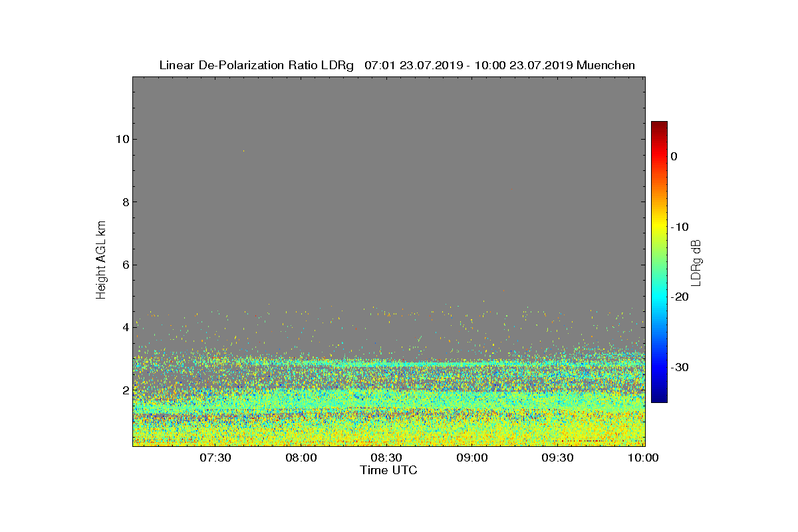
Task: Click the 'Time UTC' axis label
Action: coord(389,470)
